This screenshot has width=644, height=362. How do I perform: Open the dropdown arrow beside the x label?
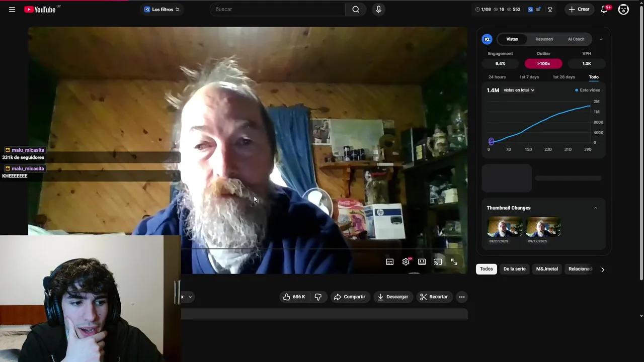pyautogui.click(x=190, y=297)
